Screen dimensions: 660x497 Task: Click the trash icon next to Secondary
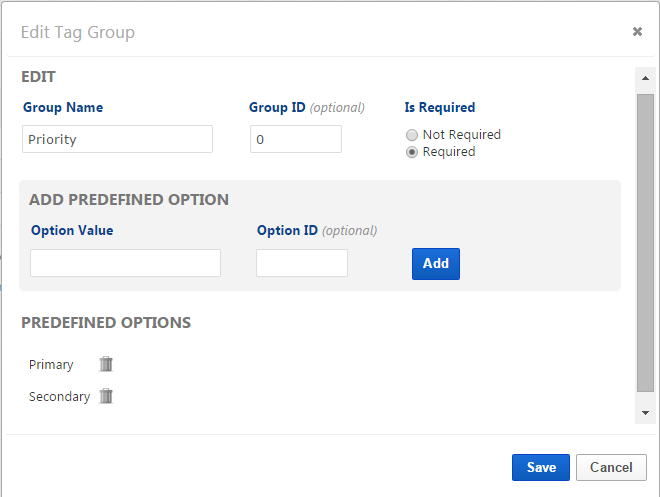pyautogui.click(x=106, y=396)
